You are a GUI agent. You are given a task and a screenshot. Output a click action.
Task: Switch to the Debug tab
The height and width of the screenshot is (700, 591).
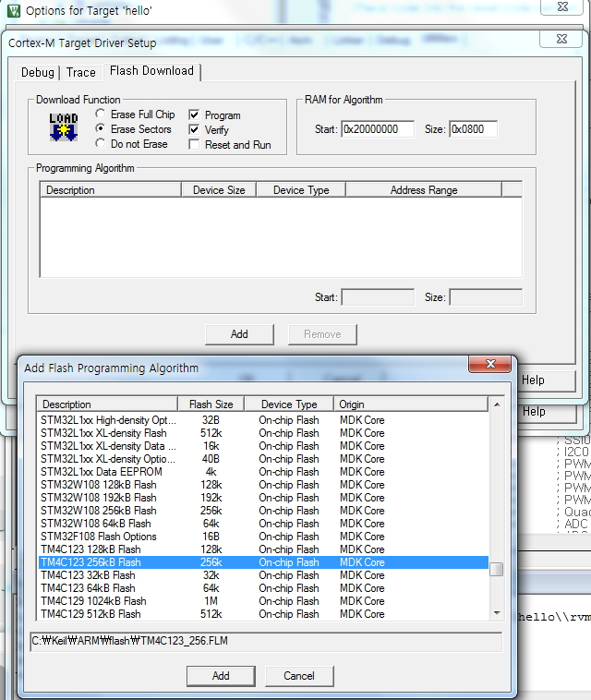[38, 72]
